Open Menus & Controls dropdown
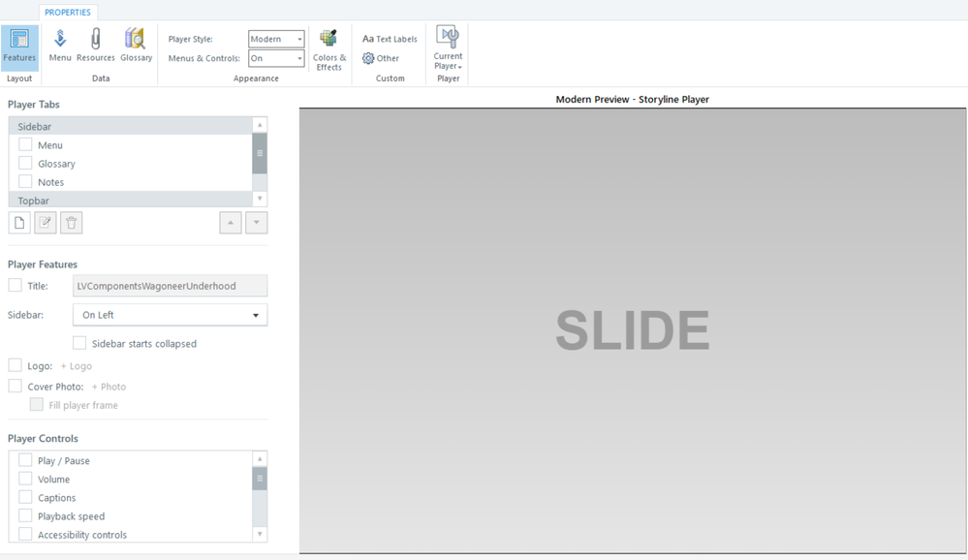Screen dimensions: 968x560 point(276,58)
